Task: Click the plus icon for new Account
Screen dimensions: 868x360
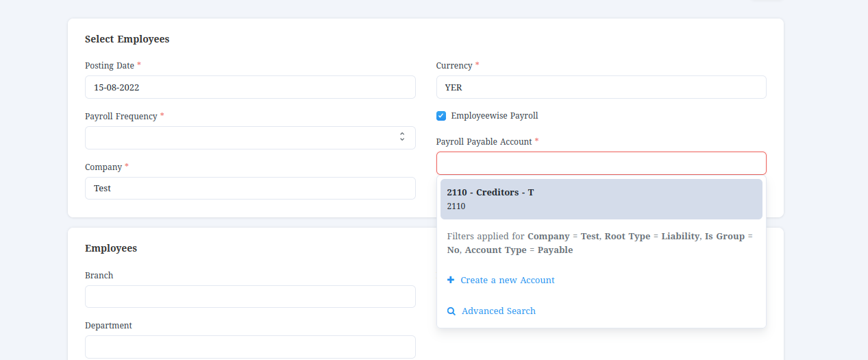Action: [x=451, y=280]
